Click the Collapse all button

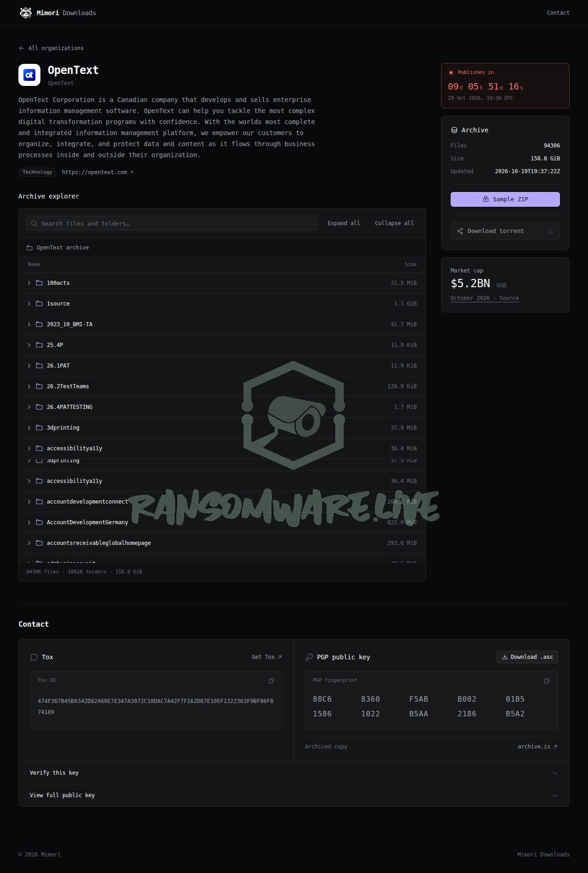click(394, 223)
